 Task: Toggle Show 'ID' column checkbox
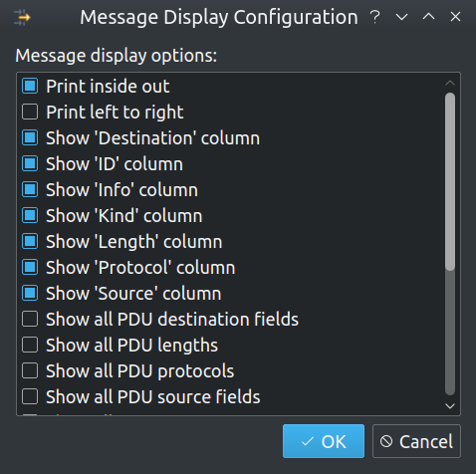[x=30, y=163]
